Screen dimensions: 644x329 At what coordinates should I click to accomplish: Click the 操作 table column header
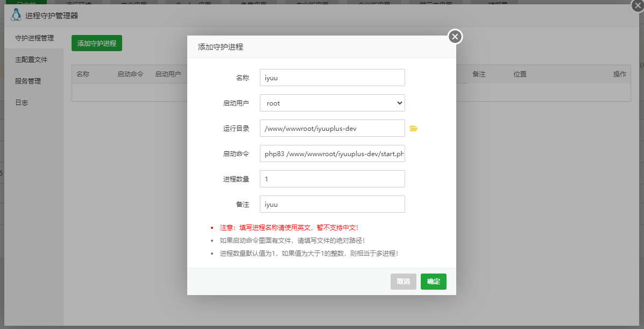click(x=620, y=74)
